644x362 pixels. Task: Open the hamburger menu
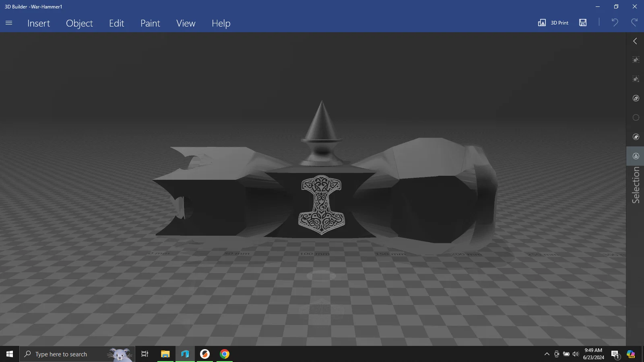tap(9, 23)
